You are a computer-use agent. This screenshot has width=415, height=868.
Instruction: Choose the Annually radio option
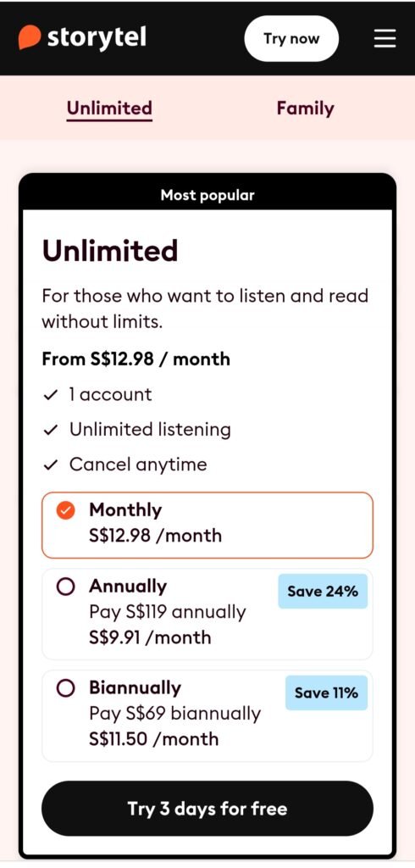click(x=65, y=588)
